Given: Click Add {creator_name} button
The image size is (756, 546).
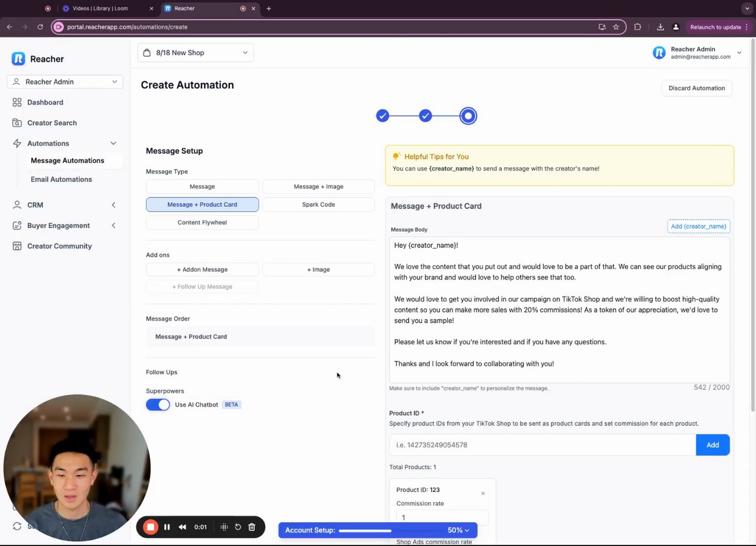Looking at the screenshot, I should click(x=699, y=226).
